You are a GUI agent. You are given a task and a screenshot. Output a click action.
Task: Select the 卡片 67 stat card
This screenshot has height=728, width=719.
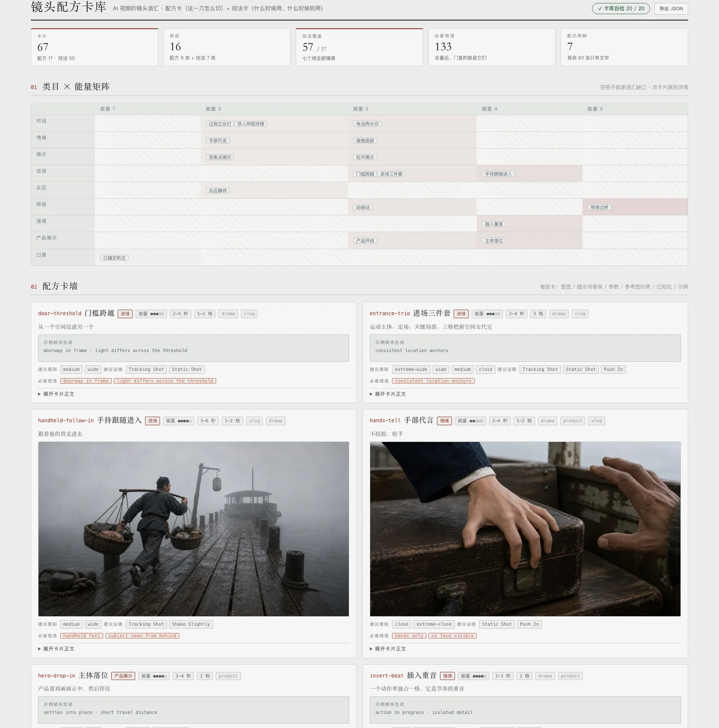(x=95, y=47)
